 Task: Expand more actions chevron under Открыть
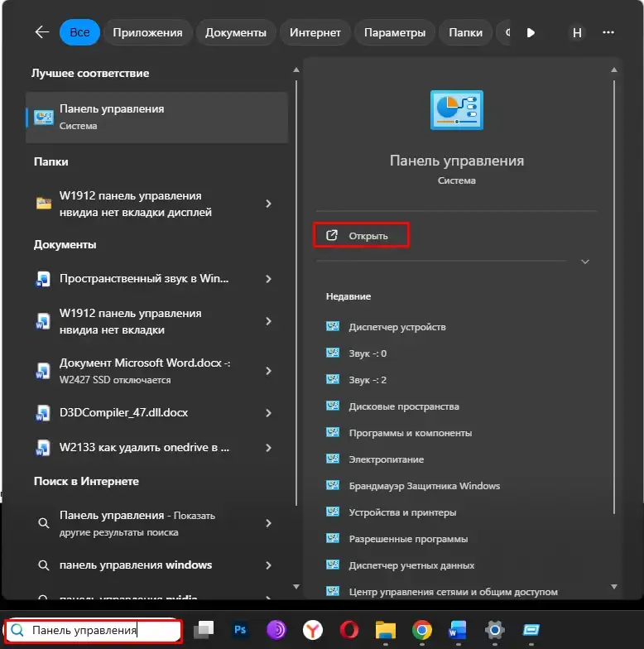(x=584, y=262)
